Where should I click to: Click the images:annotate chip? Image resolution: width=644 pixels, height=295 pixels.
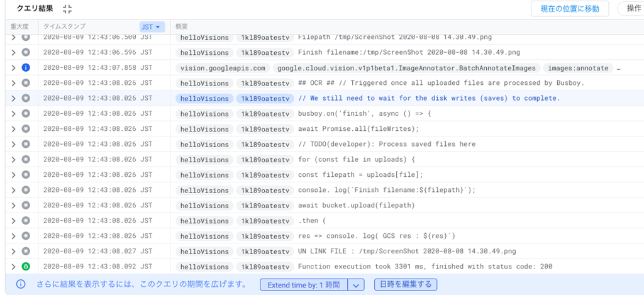577,68
